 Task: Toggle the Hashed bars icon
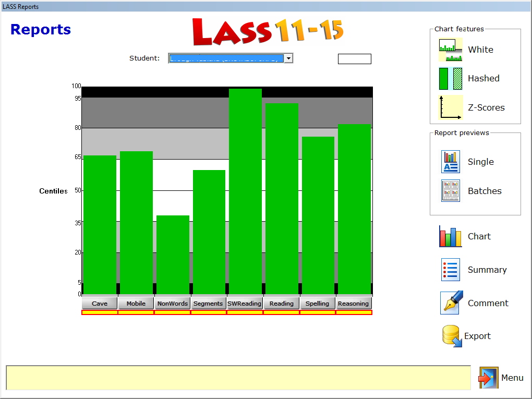[x=451, y=78]
